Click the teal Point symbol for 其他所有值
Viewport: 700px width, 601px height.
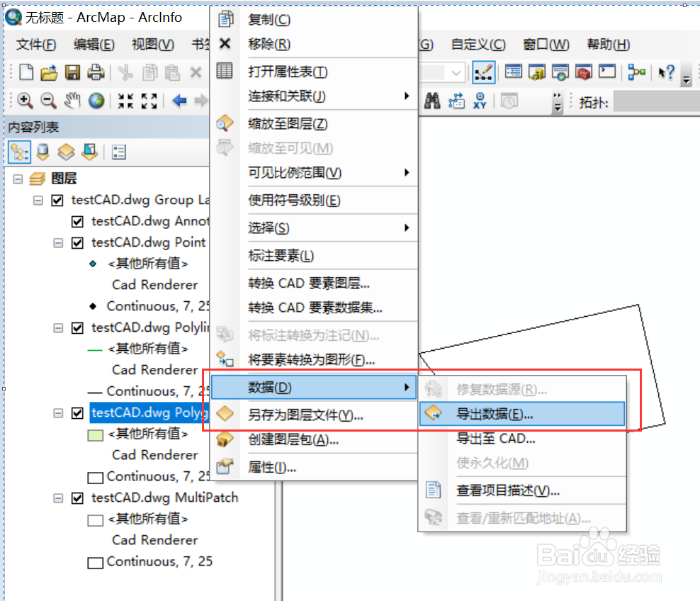coord(93,264)
